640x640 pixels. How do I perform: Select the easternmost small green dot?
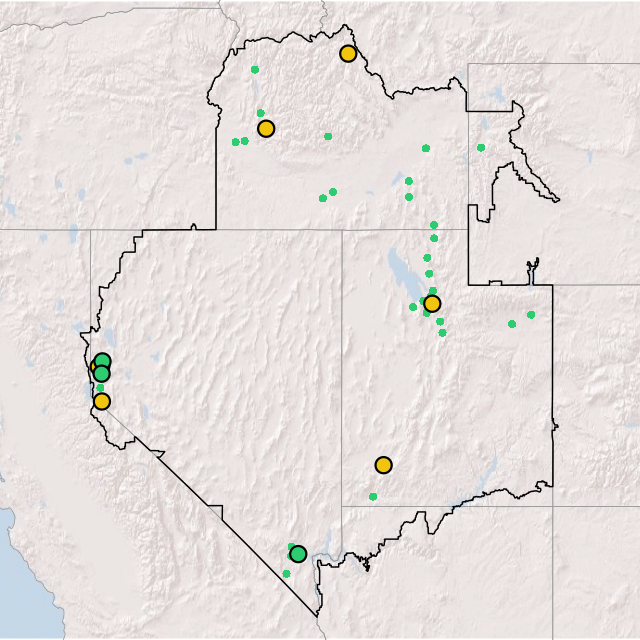[531, 315]
